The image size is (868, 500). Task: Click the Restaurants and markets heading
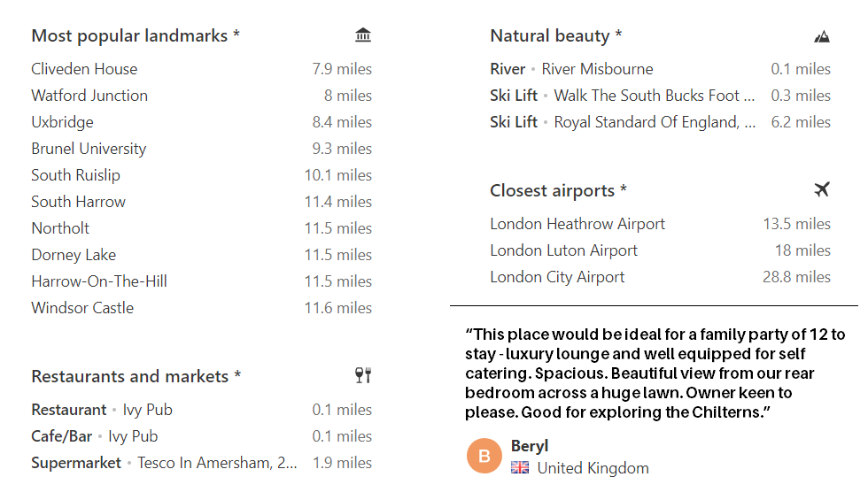(136, 376)
